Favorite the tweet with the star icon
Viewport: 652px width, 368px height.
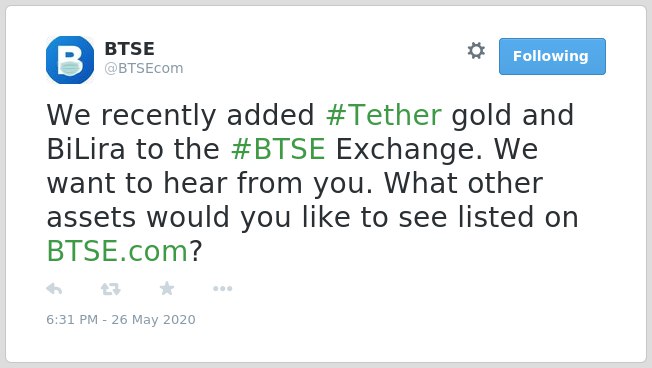pos(167,288)
